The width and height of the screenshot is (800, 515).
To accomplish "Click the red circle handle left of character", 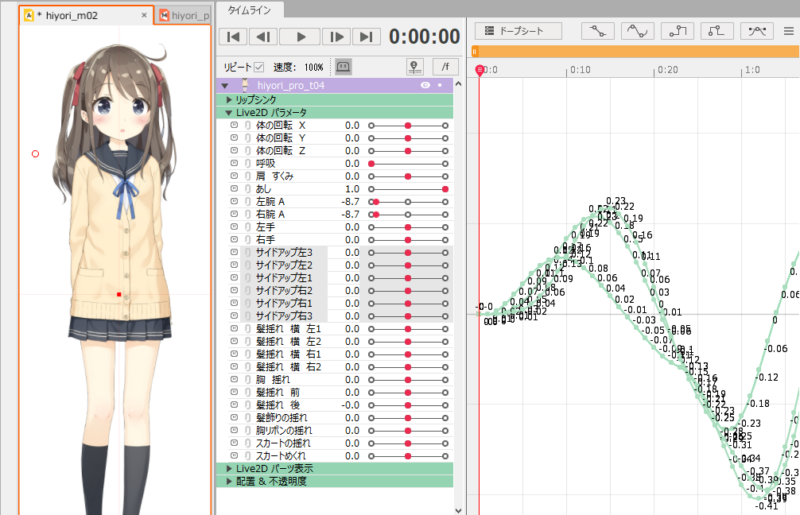I will click(x=35, y=154).
